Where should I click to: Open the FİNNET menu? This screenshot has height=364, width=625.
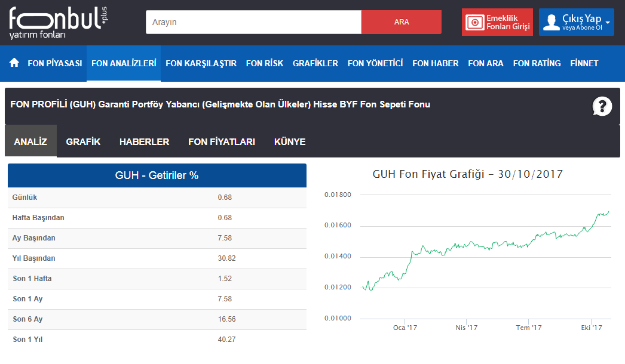point(584,63)
